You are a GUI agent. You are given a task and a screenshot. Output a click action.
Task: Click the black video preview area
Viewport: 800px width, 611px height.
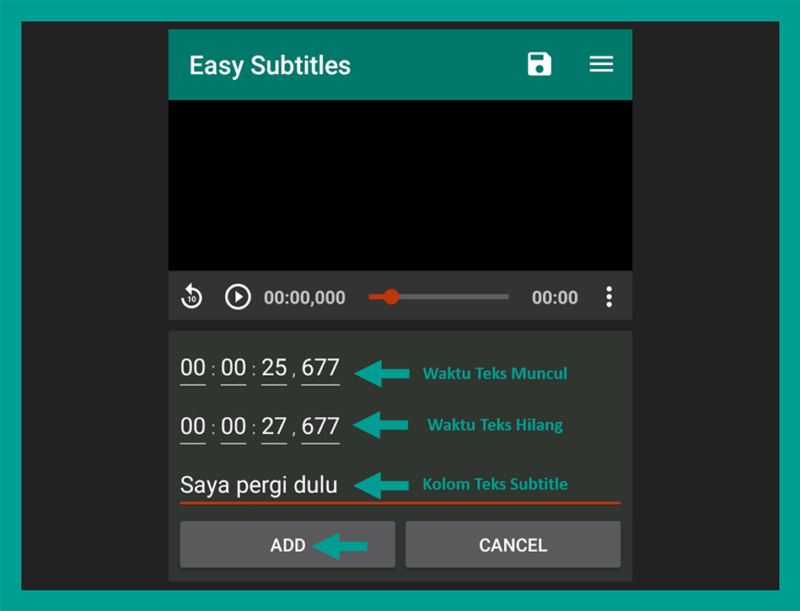pos(400,185)
